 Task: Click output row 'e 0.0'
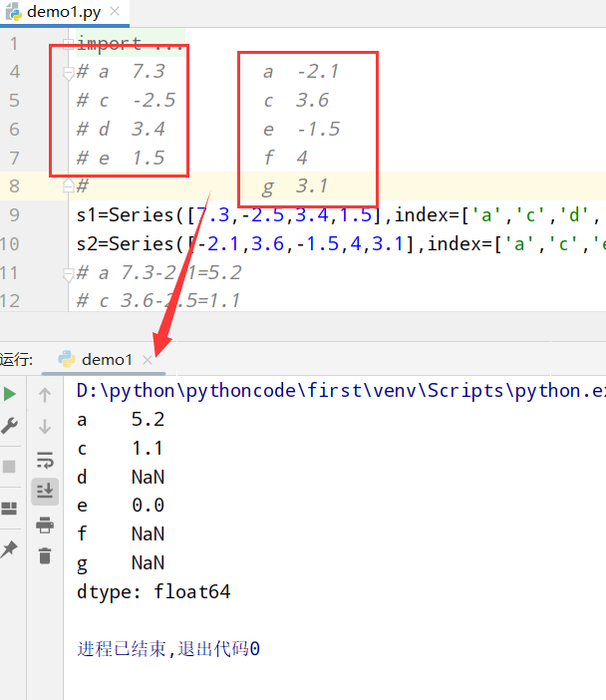121,506
